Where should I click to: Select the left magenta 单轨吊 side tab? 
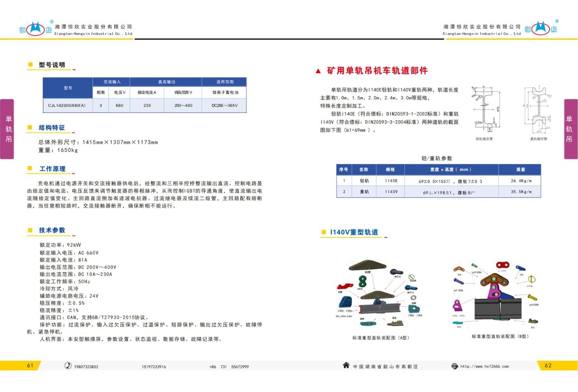tap(8, 129)
